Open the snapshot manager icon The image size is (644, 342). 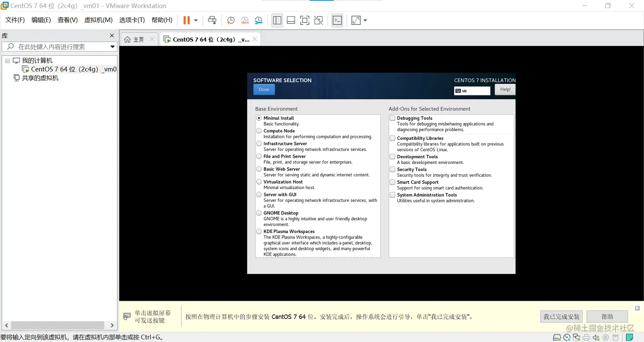point(259,20)
